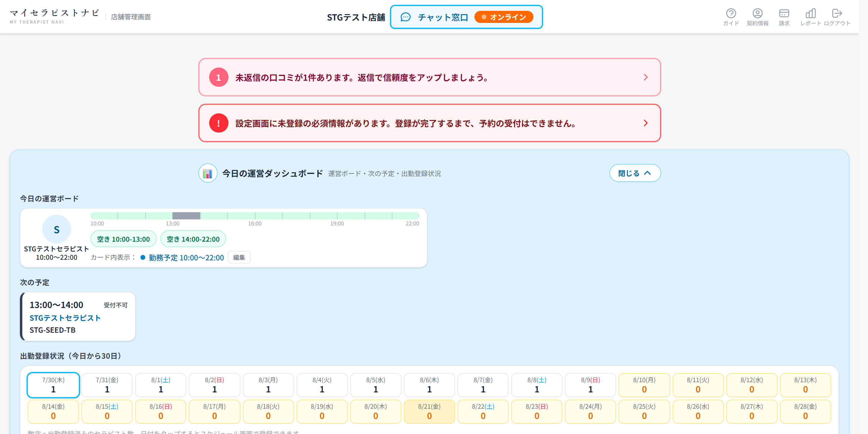Click the 今日の運営ボード heading

point(49,199)
